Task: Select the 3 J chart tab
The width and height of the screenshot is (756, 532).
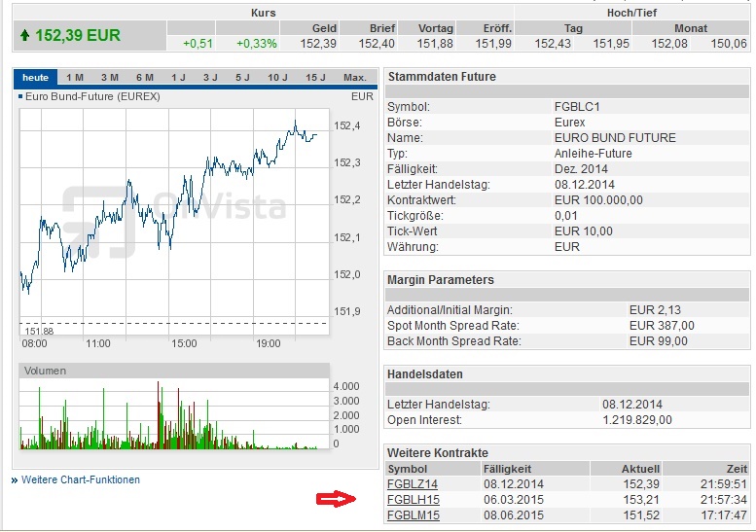Action: tap(210, 78)
